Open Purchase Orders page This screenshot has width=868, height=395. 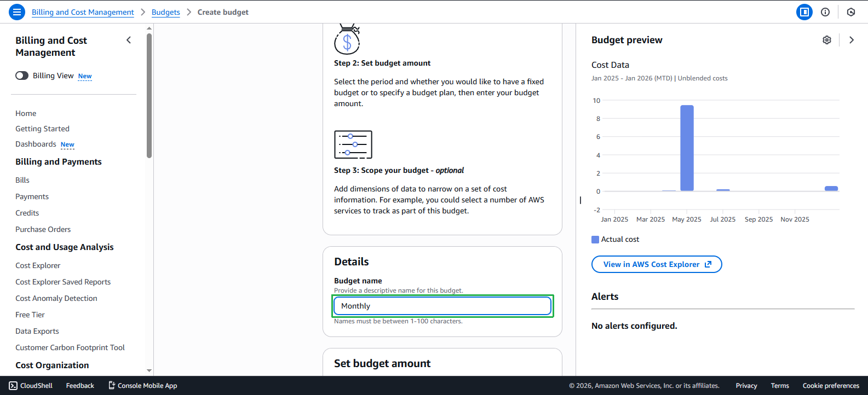point(43,229)
